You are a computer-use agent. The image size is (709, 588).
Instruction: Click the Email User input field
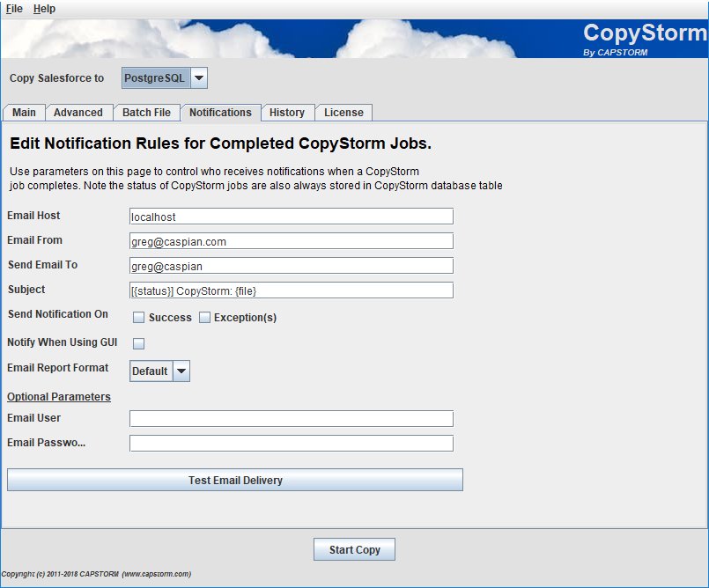(x=292, y=418)
